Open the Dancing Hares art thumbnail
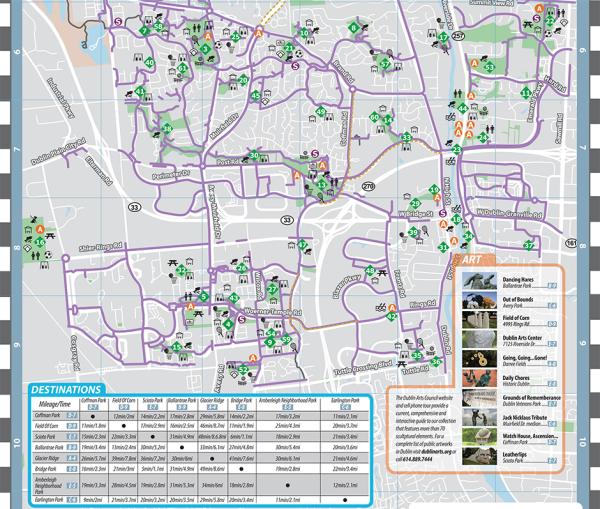Screen dimensions: 600x509 coord(479,281)
